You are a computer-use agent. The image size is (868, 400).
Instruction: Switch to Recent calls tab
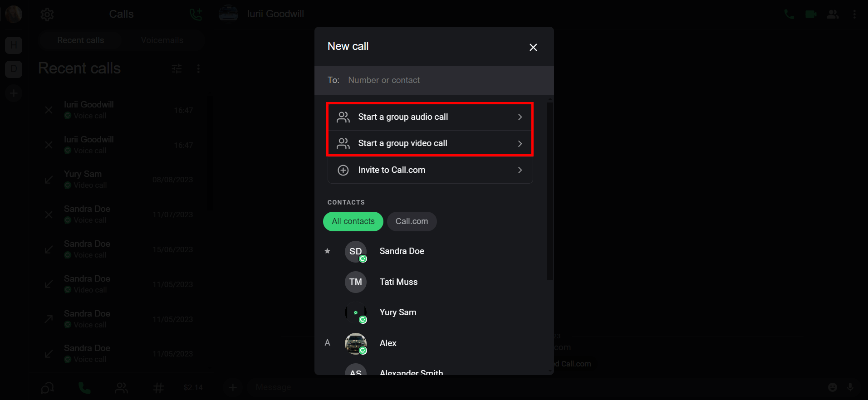tap(81, 40)
